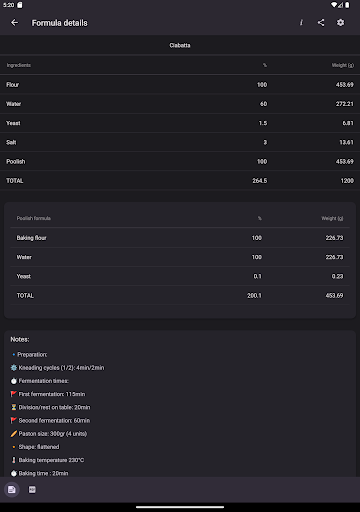This screenshot has width=360, height=512.
Task: Tap the Notes heading
Action: (20, 339)
